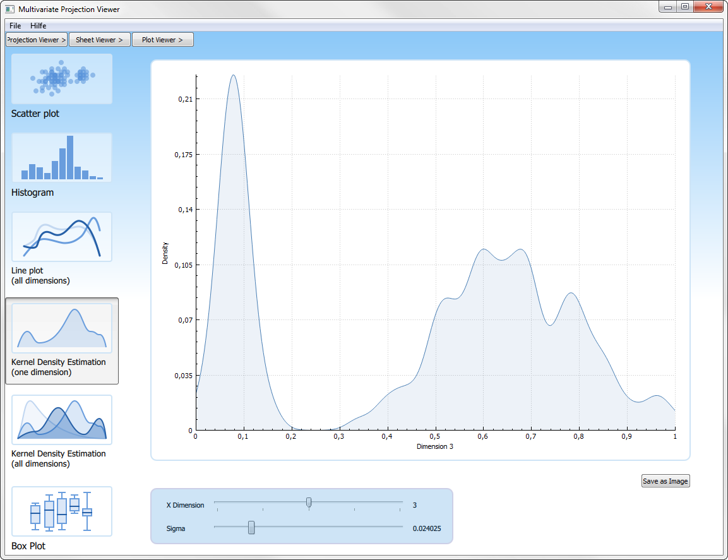Choose the Line plot (all dimensions) icon
Image resolution: width=728 pixels, height=560 pixels.
[x=62, y=237]
